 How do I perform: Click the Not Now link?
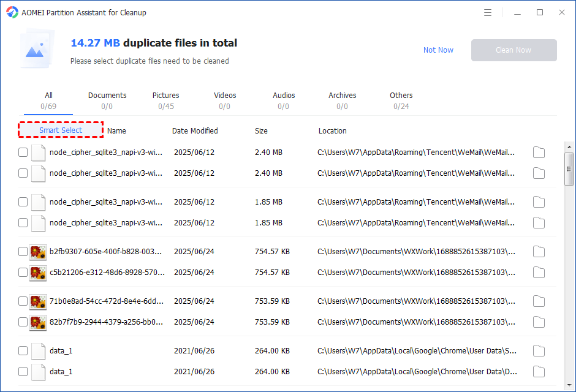(x=438, y=50)
